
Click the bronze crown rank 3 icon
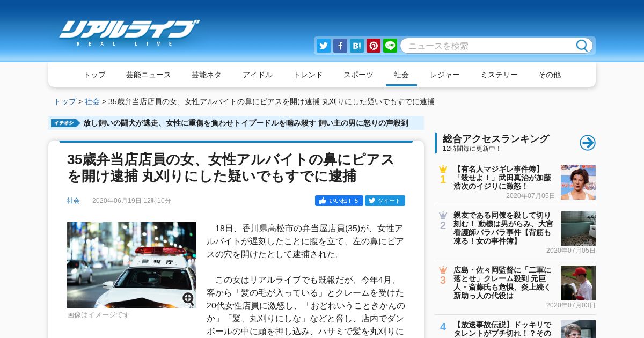click(x=443, y=270)
